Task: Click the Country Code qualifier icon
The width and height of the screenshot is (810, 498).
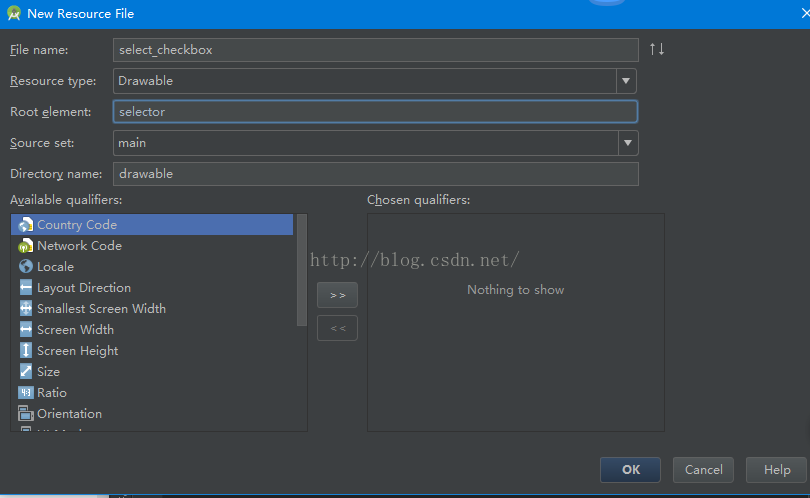Action: point(25,225)
